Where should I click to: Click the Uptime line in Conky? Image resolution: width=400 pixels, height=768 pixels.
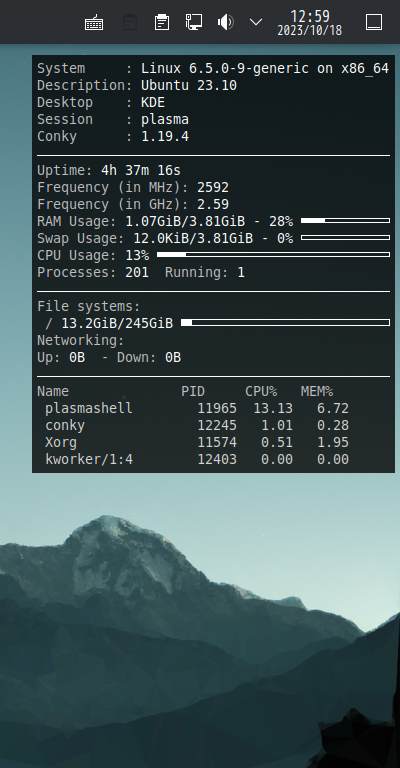pyautogui.click(x=109, y=170)
